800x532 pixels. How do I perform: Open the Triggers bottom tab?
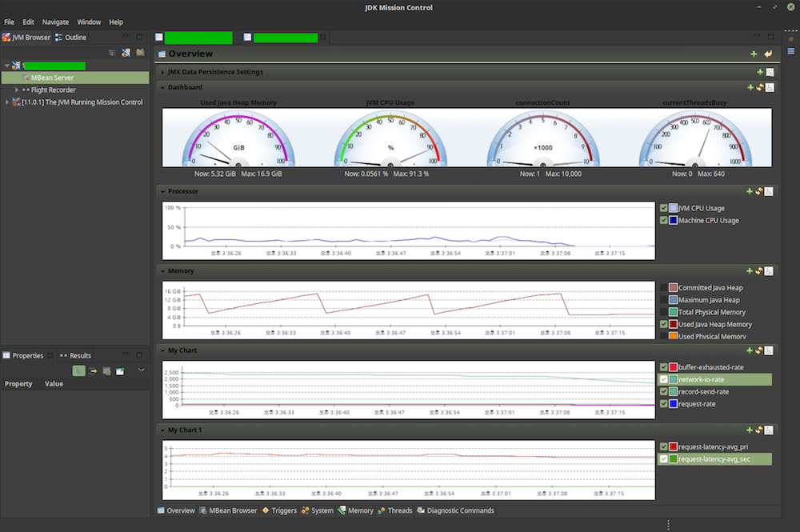(x=279, y=510)
